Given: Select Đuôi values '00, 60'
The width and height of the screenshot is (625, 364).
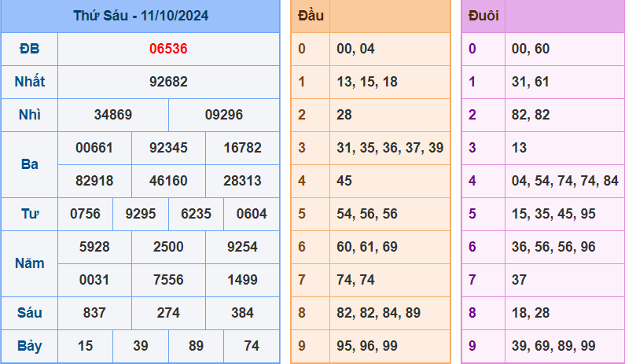Looking at the screenshot, I should (531, 49).
